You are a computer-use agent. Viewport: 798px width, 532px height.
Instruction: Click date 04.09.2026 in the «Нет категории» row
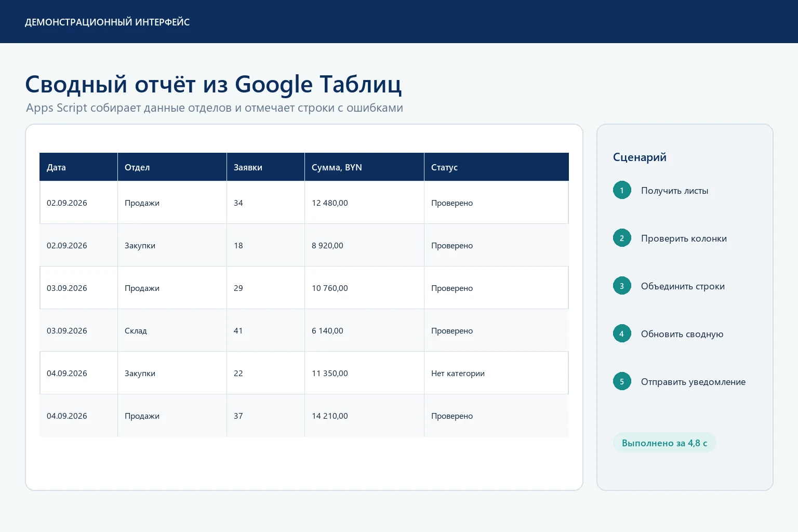pyautogui.click(x=67, y=373)
